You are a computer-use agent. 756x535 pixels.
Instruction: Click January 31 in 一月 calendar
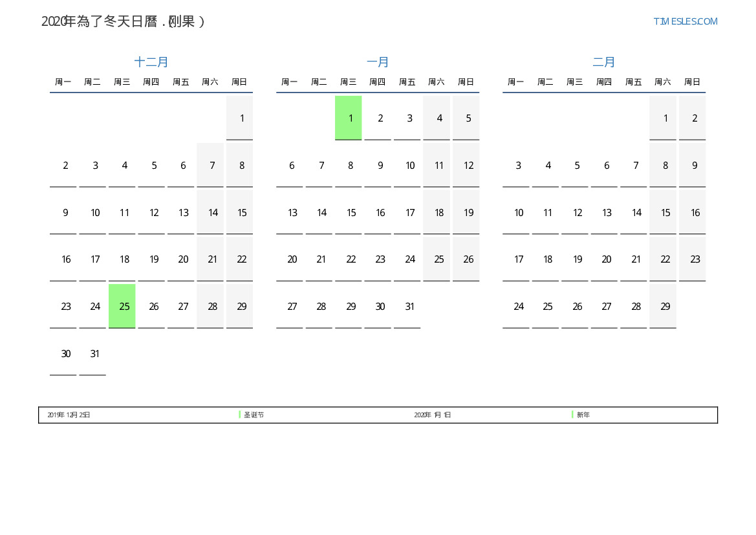click(409, 306)
